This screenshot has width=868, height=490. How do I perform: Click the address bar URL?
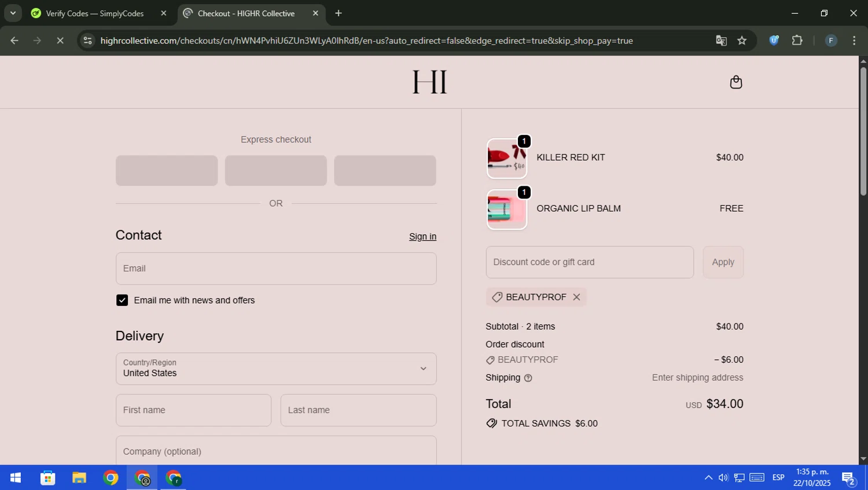366,40
